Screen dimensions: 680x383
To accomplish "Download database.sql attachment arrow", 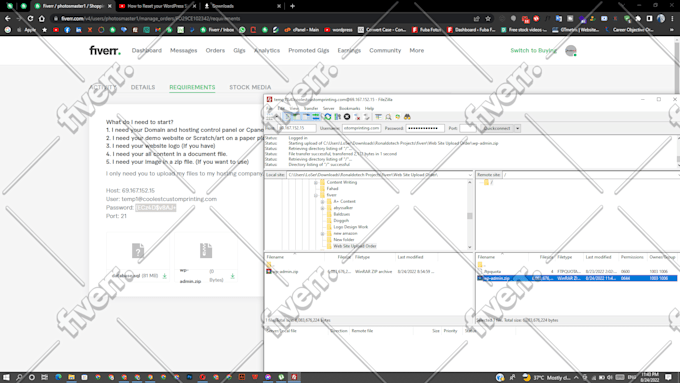I will click(x=165, y=276).
